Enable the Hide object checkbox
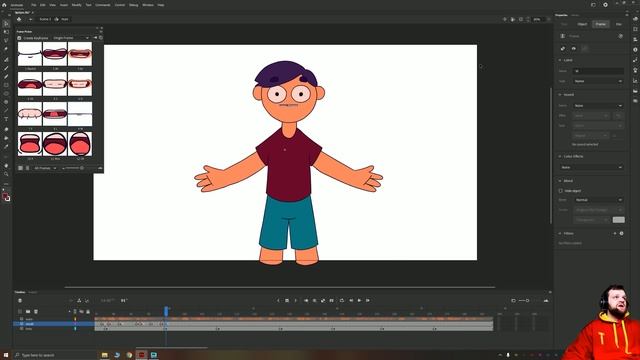640x360 pixels. click(x=560, y=191)
